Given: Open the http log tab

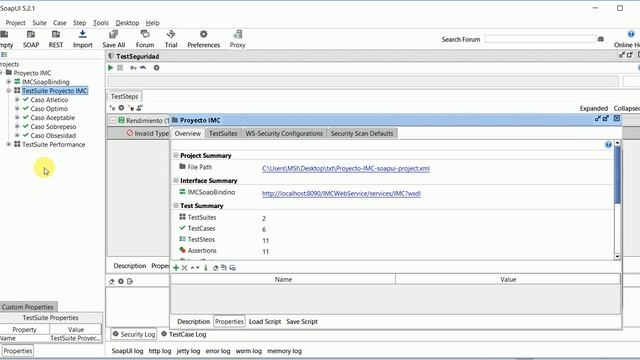Looking at the screenshot, I should (x=160, y=351).
